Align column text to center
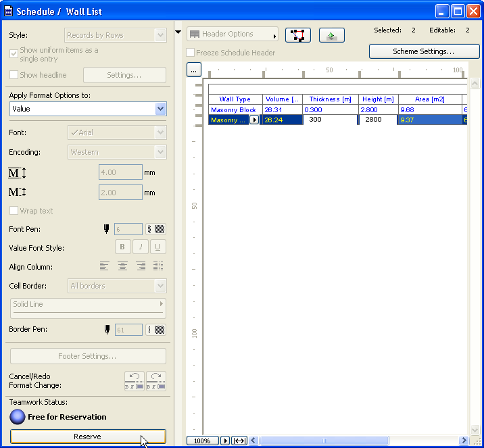Image resolution: width=484 pixels, height=448 pixels. 122,267
